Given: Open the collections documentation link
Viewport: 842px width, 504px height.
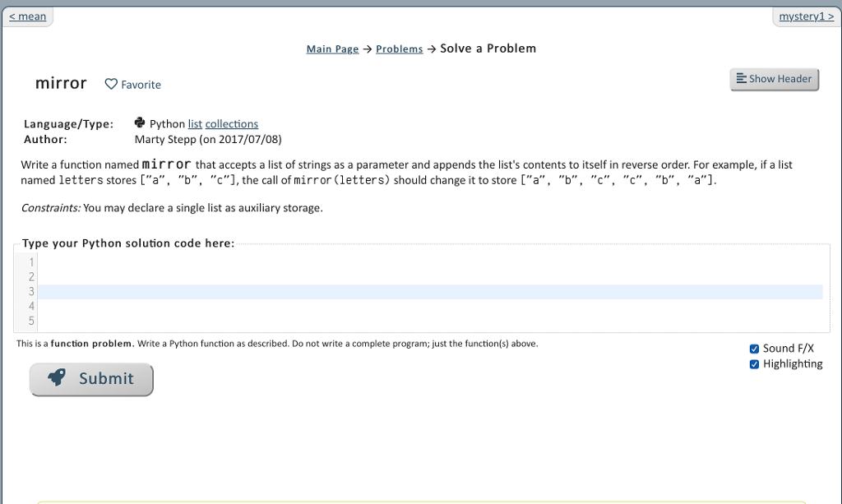Looking at the screenshot, I should [231, 123].
